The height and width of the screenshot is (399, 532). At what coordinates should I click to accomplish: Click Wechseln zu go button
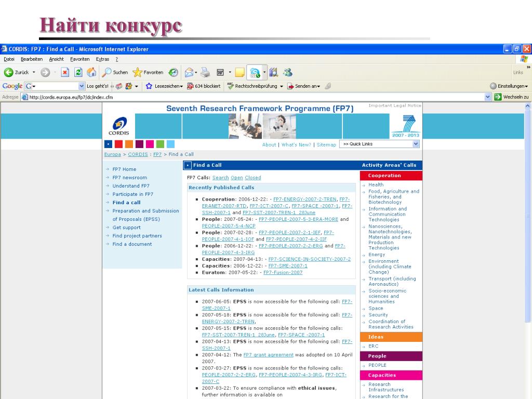511,97
